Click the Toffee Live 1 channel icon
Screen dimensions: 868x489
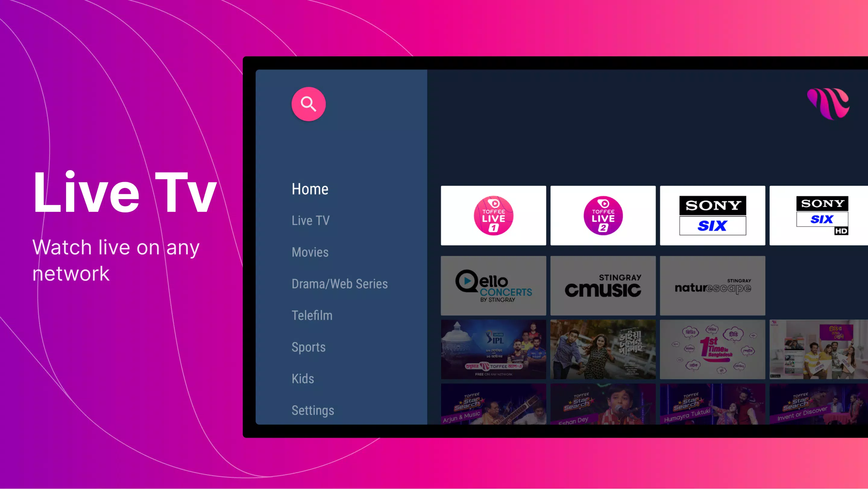(493, 216)
